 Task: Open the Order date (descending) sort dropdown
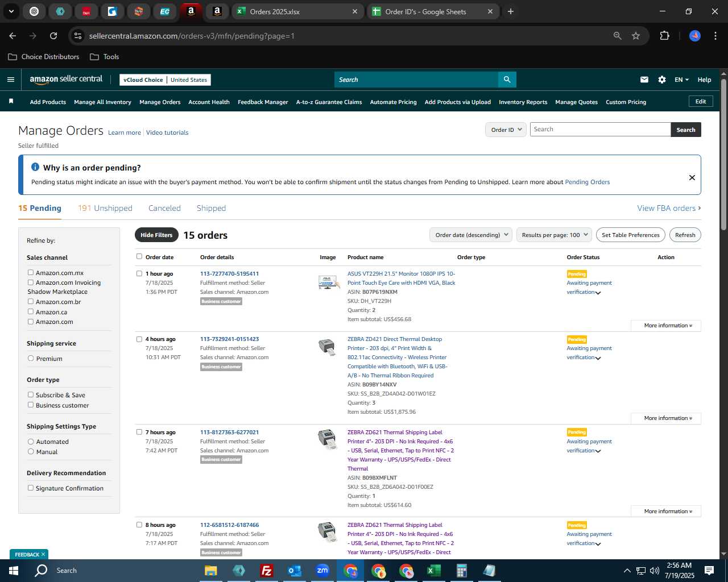[x=471, y=235]
